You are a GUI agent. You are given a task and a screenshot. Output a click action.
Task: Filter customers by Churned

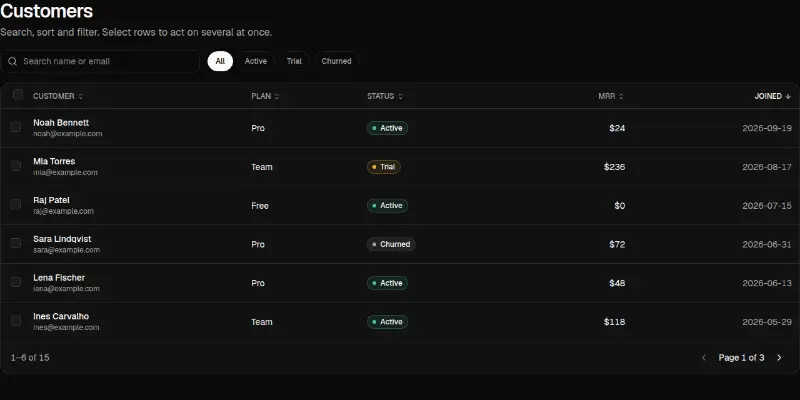click(336, 61)
